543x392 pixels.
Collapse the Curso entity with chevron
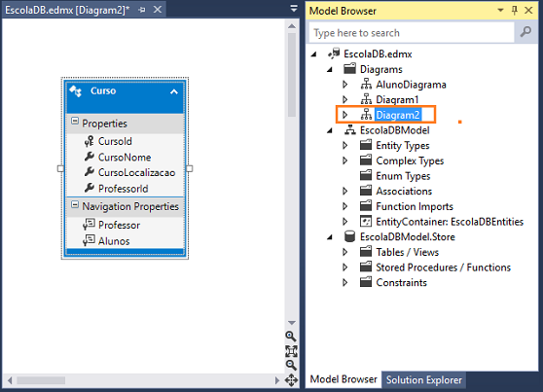pos(174,91)
